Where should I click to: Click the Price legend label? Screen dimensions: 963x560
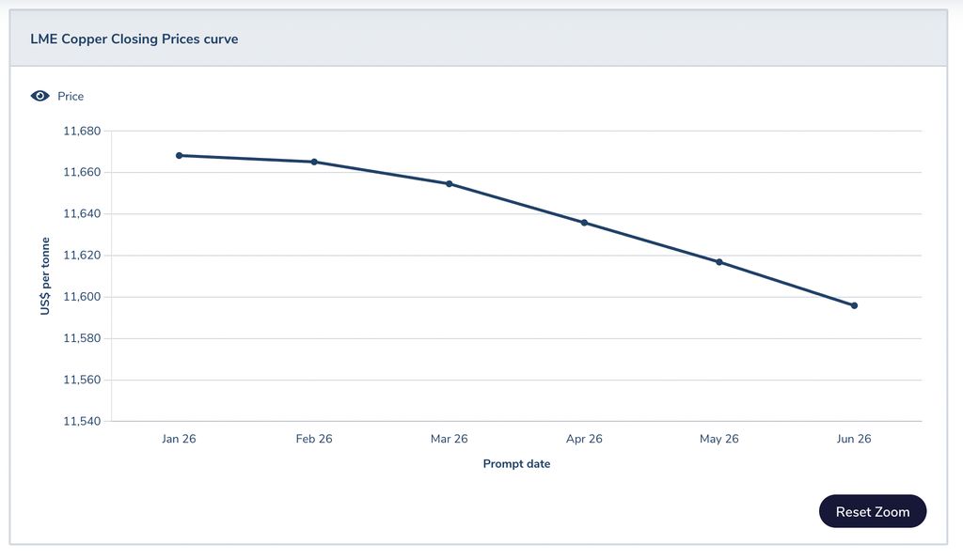71,96
